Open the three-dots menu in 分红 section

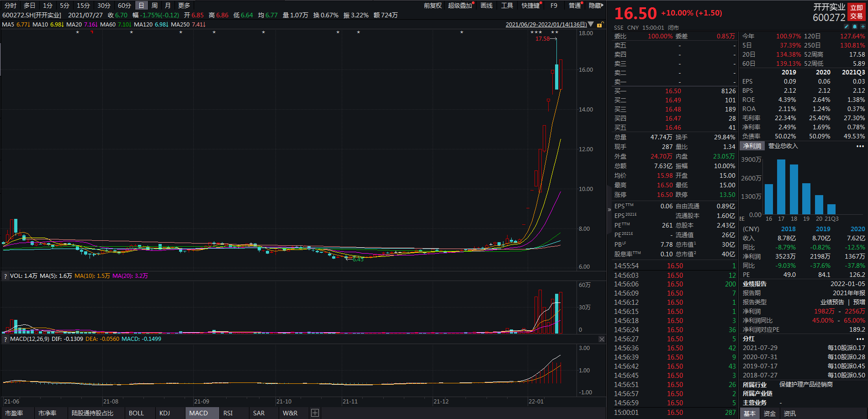pos(860,339)
